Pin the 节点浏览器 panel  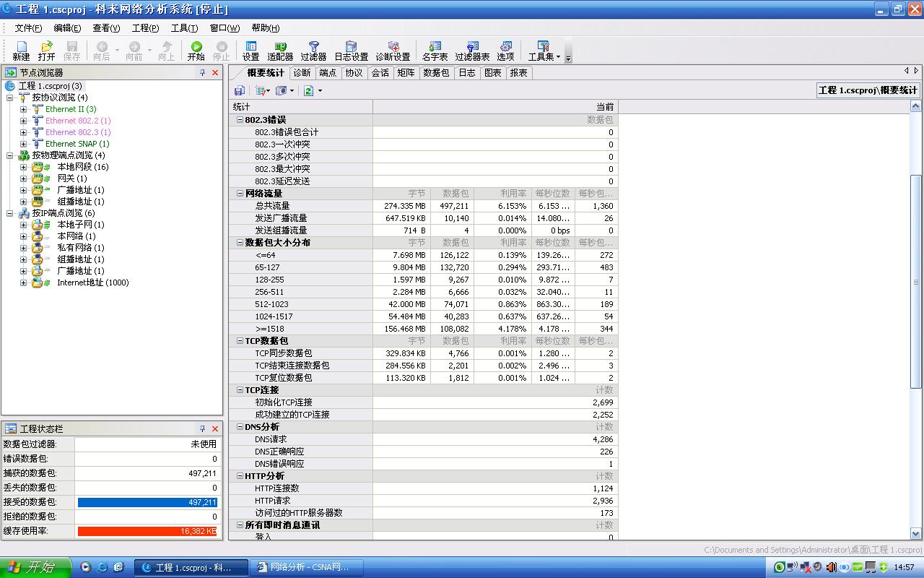click(203, 73)
